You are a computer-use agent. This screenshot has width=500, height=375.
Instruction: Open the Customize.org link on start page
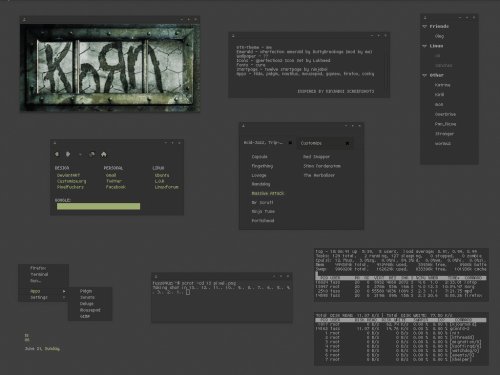click(x=71, y=181)
